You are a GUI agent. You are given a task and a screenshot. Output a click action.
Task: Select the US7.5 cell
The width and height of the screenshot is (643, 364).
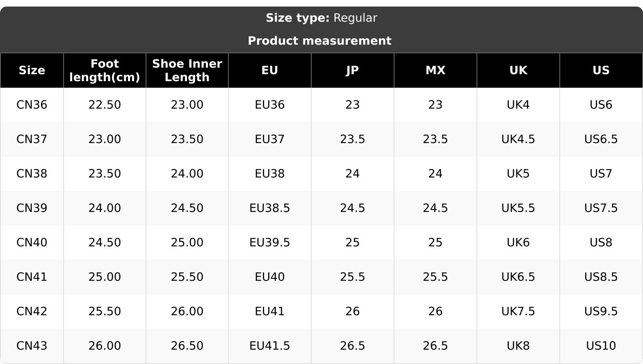tap(601, 208)
